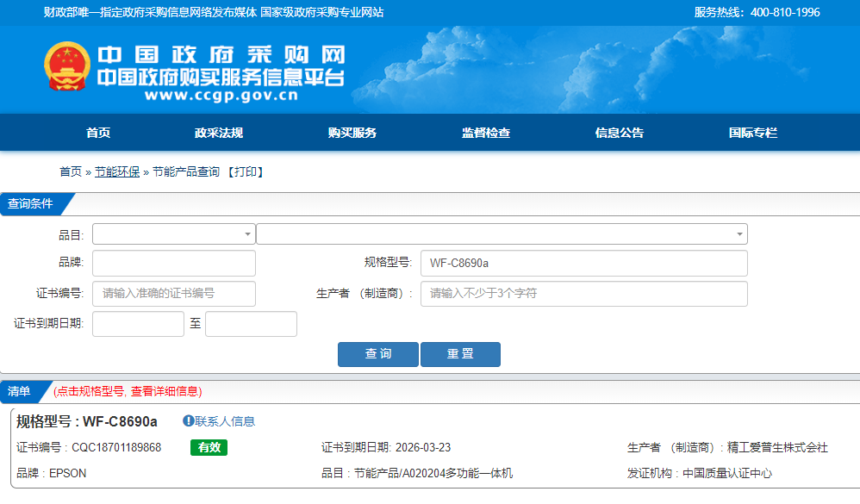
Task: Focus the 证书编号 input field
Action: point(174,294)
